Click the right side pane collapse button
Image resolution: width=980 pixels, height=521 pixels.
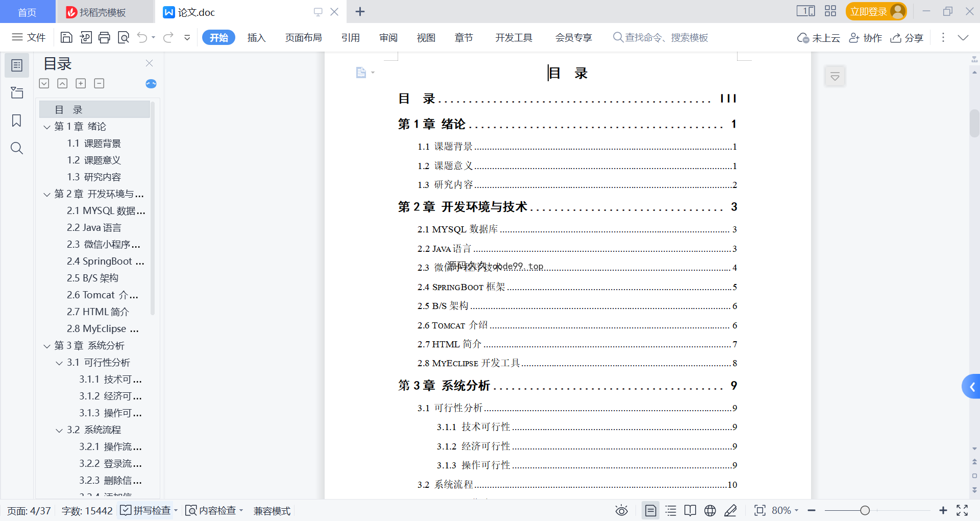(835, 77)
